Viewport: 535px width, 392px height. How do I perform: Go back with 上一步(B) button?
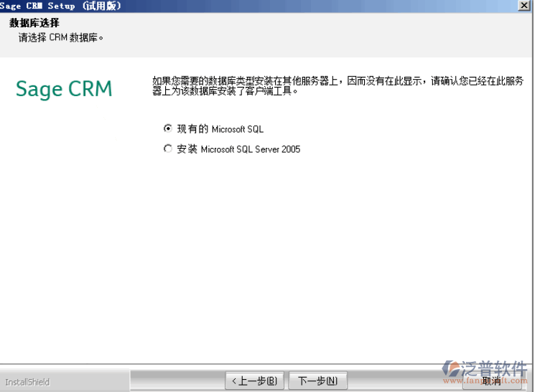pos(254,381)
